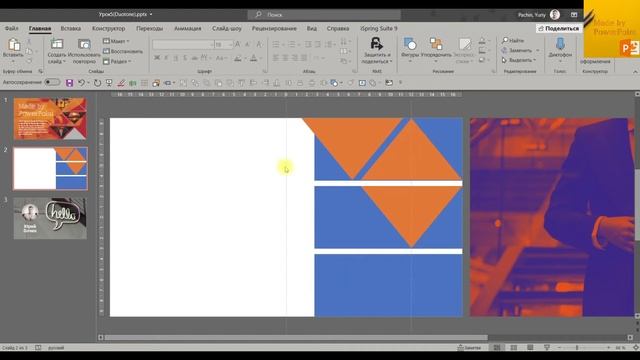Viewport: 640px width, 360px height.
Task: Open the font size combo box
Action: [224, 44]
